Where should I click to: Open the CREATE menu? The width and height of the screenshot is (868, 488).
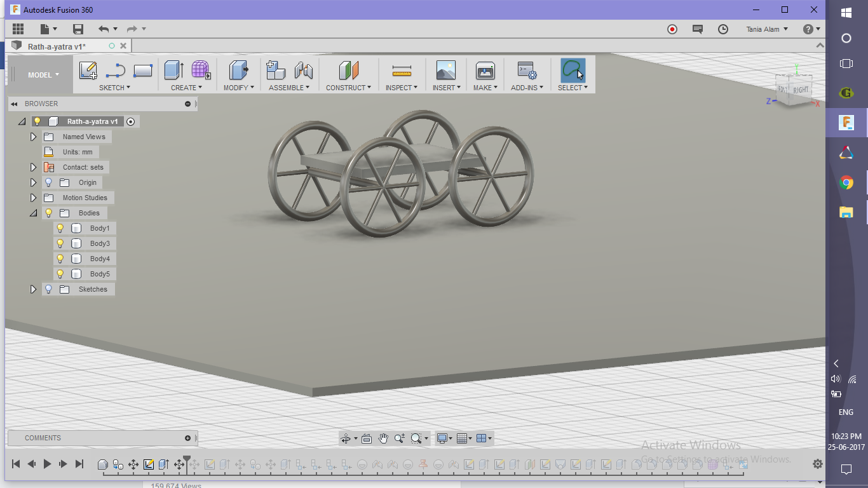click(186, 88)
